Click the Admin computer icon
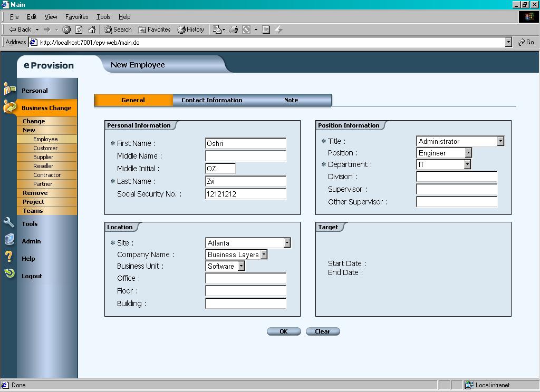 pyautogui.click(x=9, y=240)
